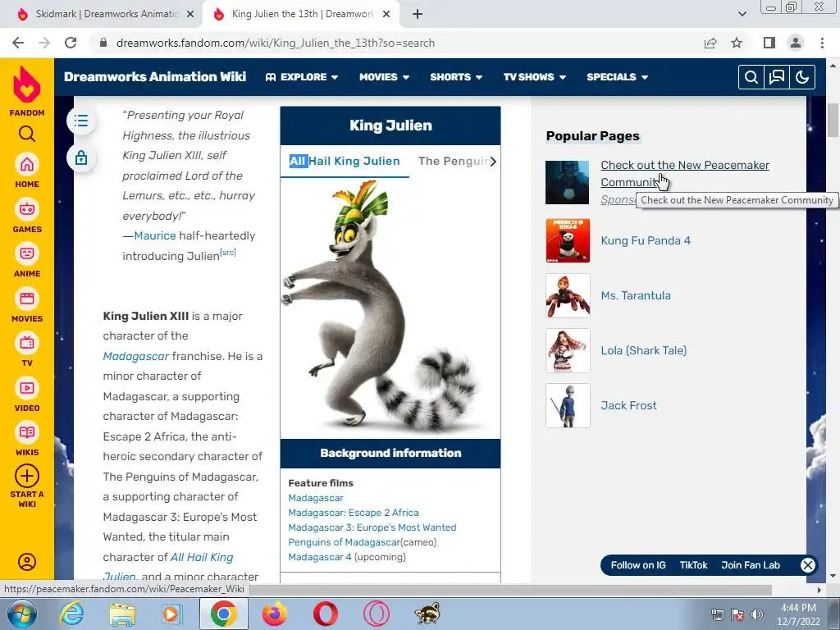
Task: Click the Kung Fu Panda 4 thumbnail
Action: (x=568, y=240)
